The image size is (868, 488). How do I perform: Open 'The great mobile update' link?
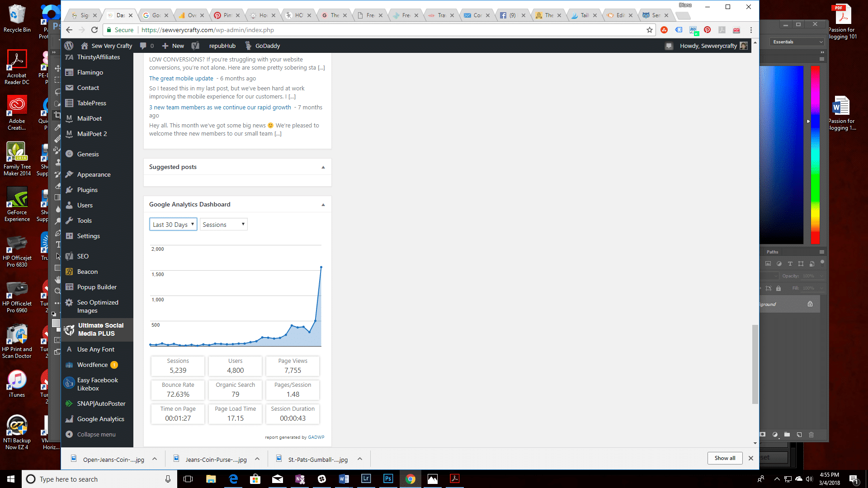click(181, 78)
